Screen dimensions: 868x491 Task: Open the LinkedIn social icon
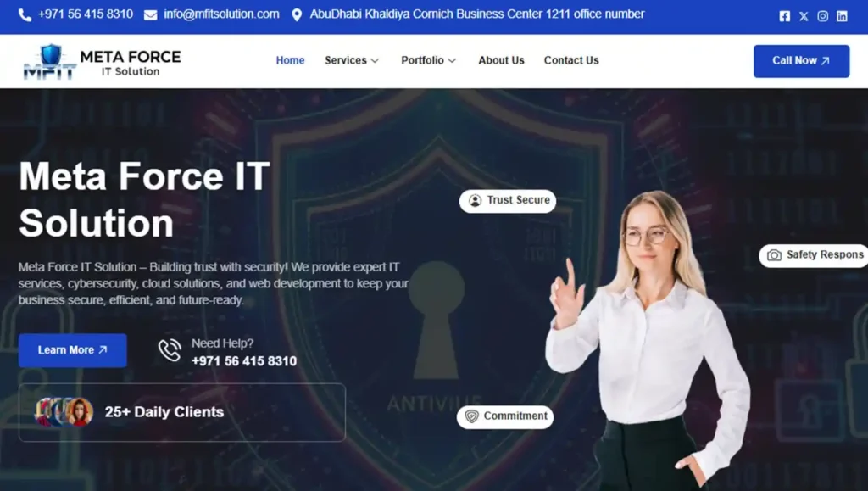842,16
